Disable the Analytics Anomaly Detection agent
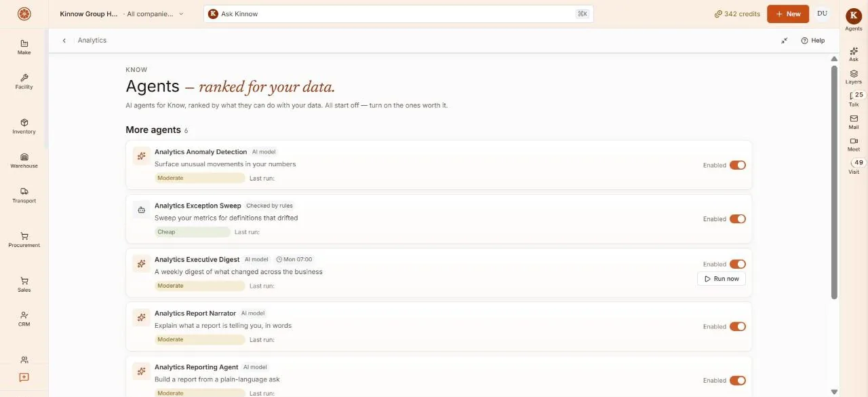The image size is (868, 397). tap(738, 165)
